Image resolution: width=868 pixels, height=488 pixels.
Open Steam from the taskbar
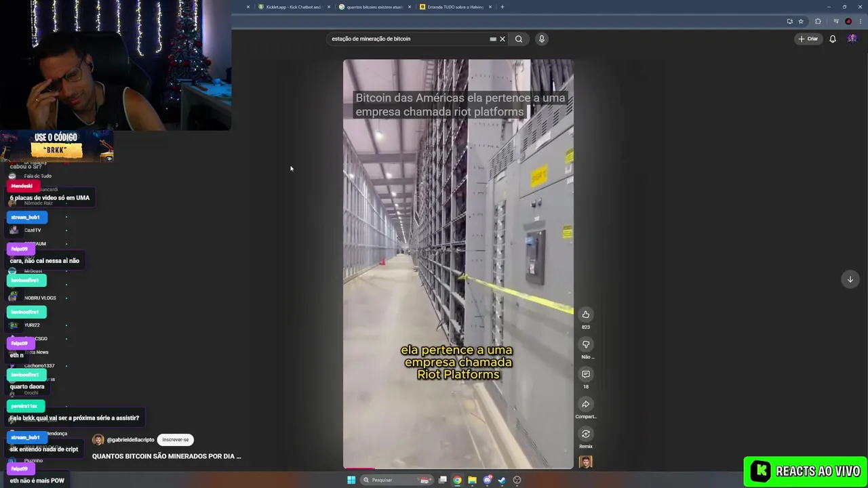(502, 480)
